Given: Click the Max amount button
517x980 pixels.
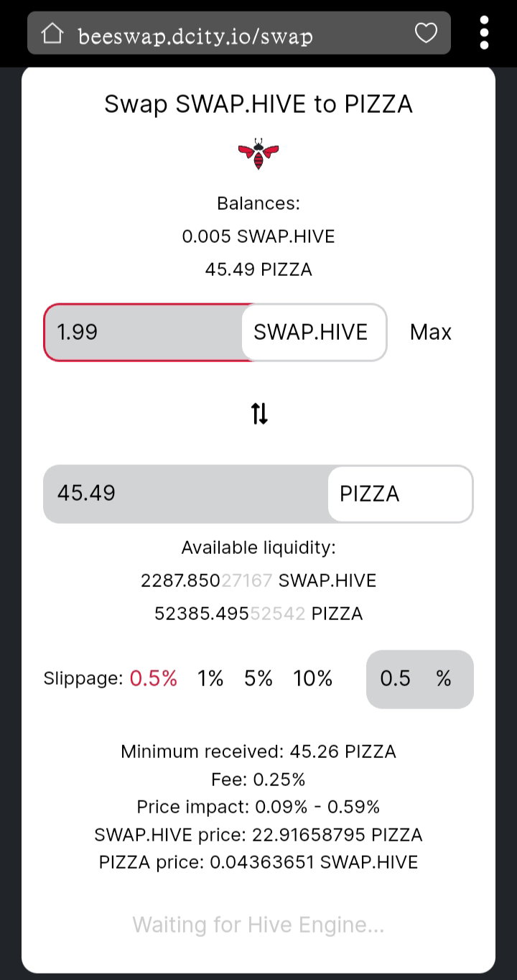Looking at the screenshot, I should click(x=431, y=332).
